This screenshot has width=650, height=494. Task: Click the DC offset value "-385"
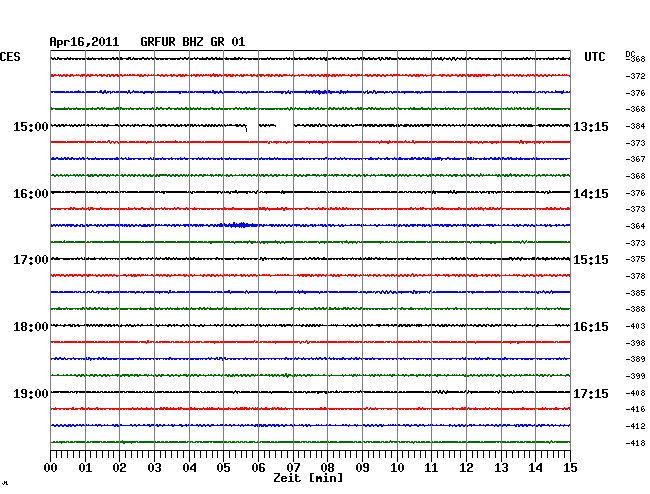pyautogui.click(x=635, y=293)
